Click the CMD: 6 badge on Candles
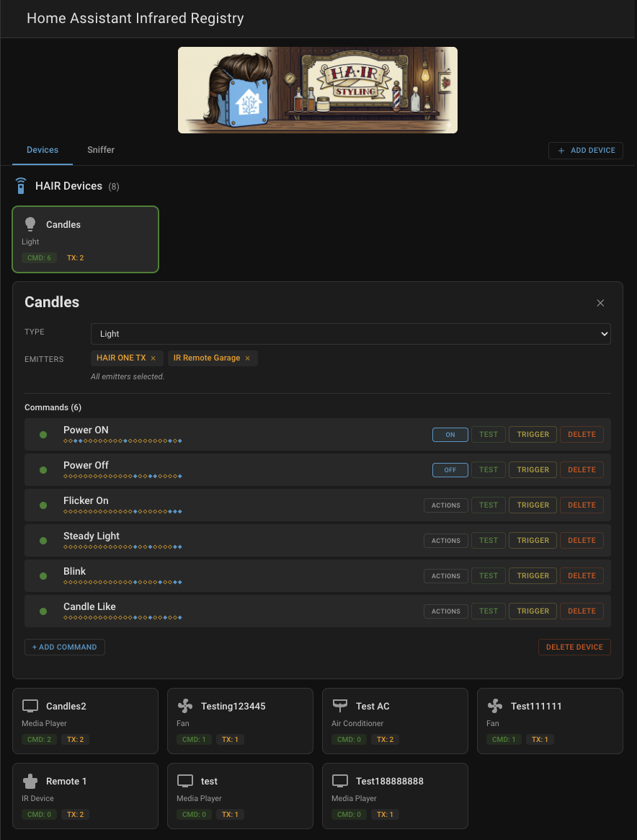 coord(39,257)
